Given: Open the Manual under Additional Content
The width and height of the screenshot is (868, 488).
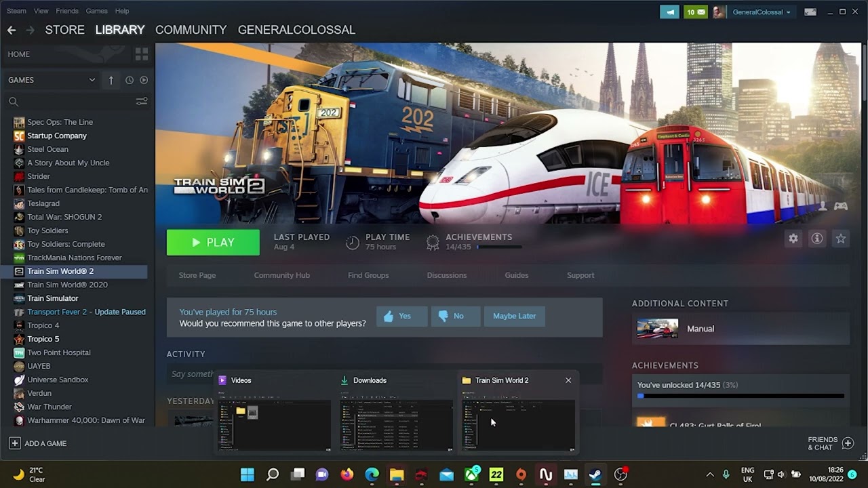Looking at the screenshot, I should (741, 329).
